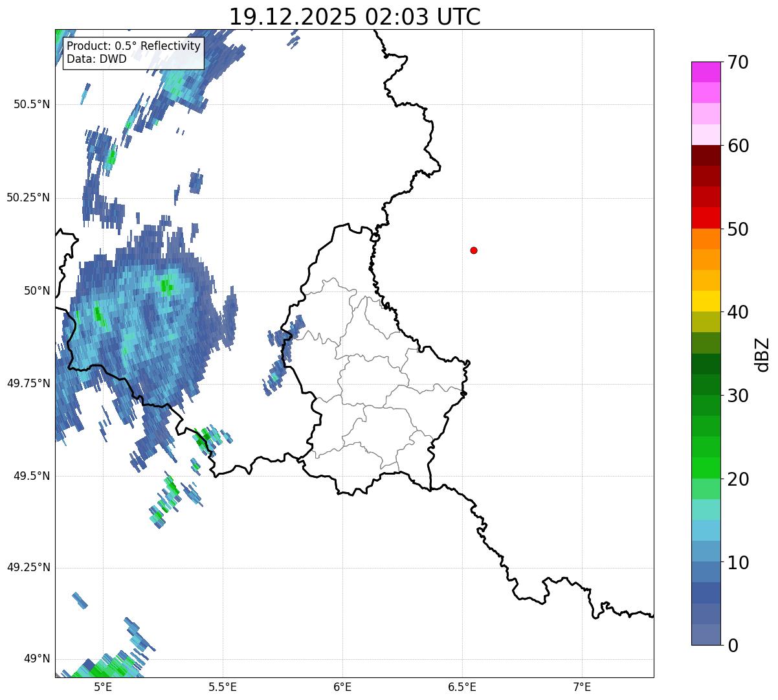Pick the gray-blue swatch at 0 dBZ
This screenshot has width=778, height=700.
[x=706, y=635]
